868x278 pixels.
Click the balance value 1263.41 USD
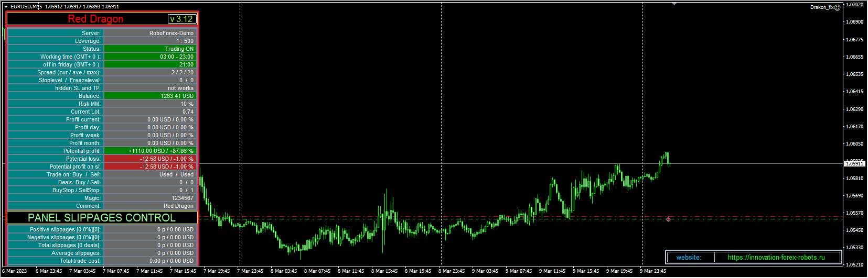[149, 96]
